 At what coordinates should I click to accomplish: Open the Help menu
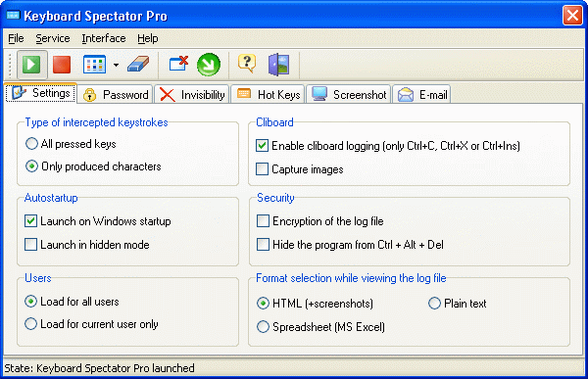(x=147, y=38)
